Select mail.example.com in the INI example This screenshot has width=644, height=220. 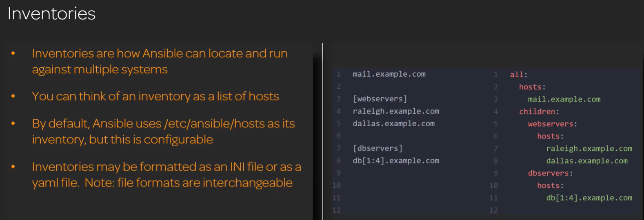(x=389, y=74)
